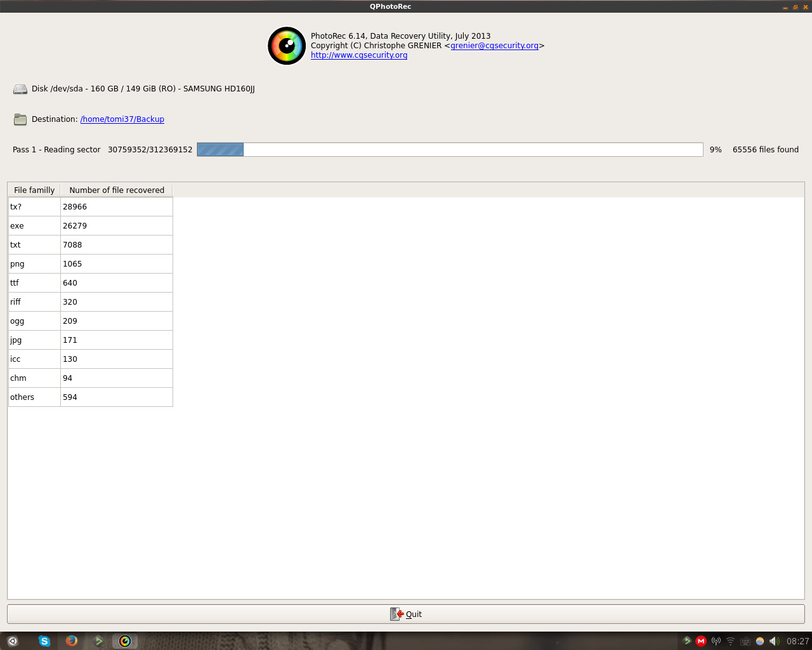
Task: Select the png file family cell
Action: pyautogui.click(x=34, y=264)
